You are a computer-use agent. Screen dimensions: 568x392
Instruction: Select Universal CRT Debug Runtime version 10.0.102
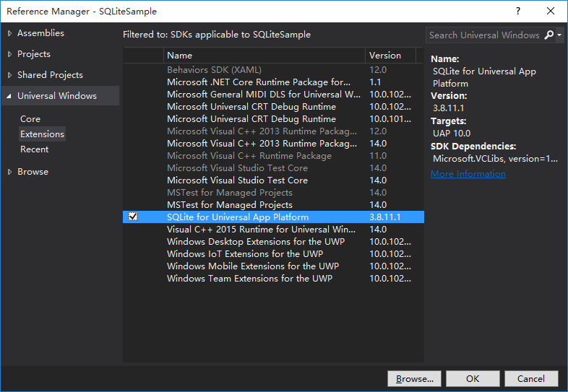(x=273, y=107)
